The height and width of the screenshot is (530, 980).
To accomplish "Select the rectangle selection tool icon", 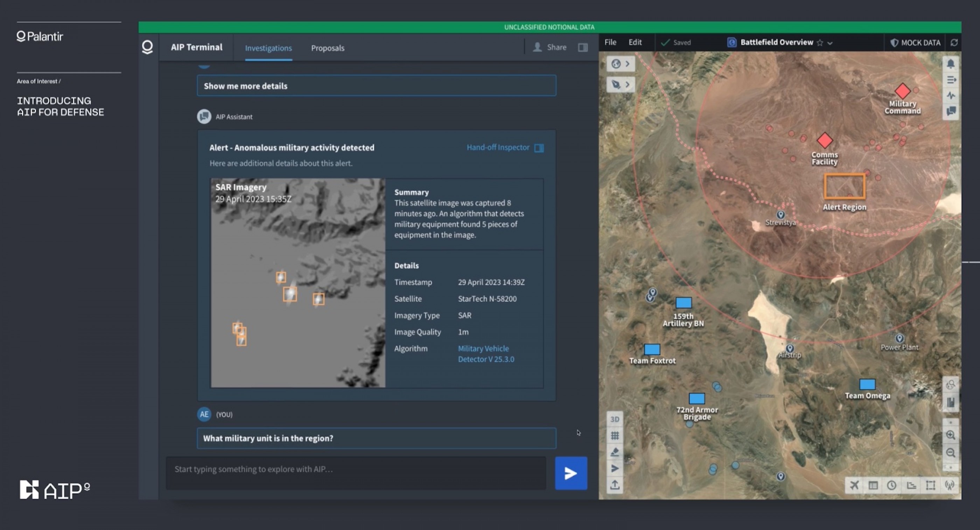I will [931, 485].
